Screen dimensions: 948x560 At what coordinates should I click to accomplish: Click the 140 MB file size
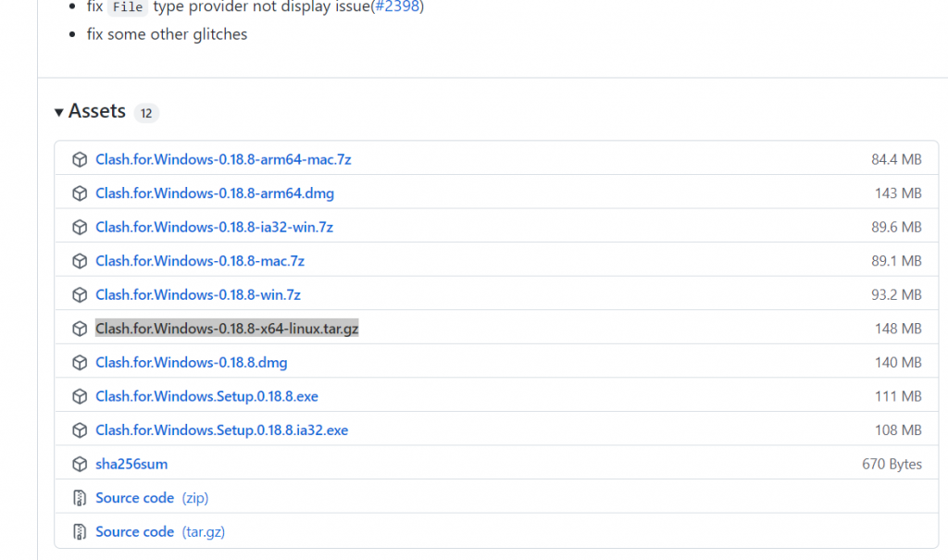(898, 362)
